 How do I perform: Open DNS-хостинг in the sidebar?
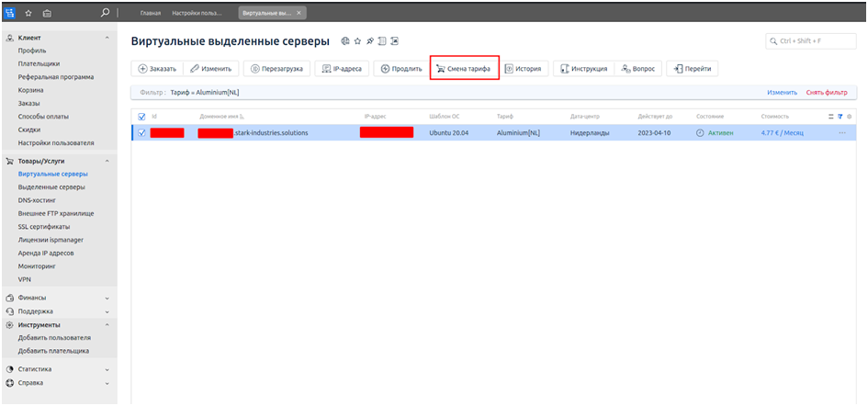pyautogui.click(x=39, y=199)
